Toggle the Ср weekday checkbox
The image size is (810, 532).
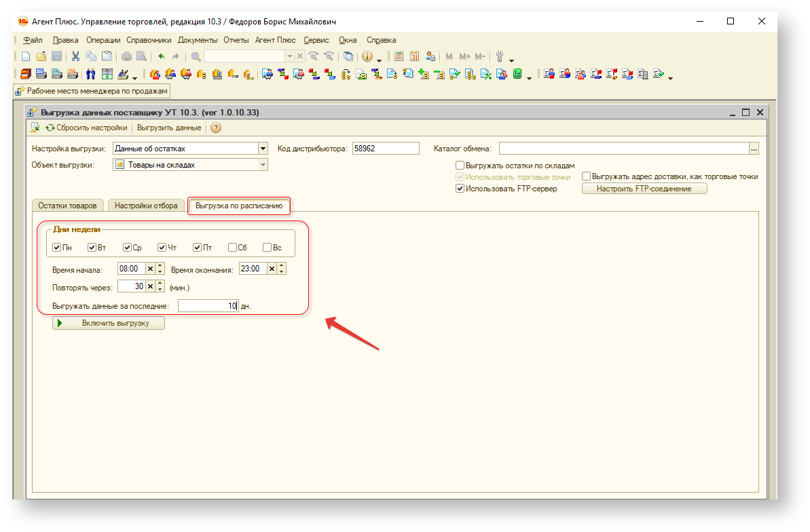pyautogui.click(x=127, y=248)
